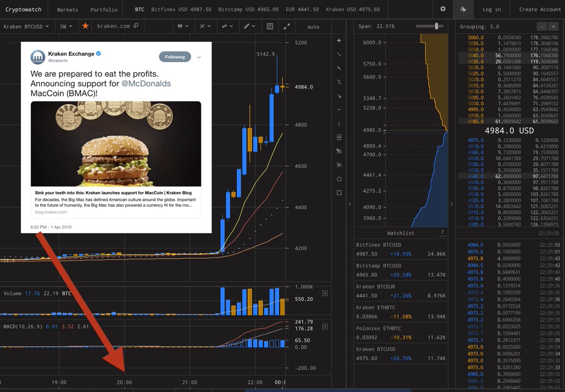The width and height of the screenshot is (565, 392).
Task: Select BTC in the top ticker
Action: pos(140,9)
